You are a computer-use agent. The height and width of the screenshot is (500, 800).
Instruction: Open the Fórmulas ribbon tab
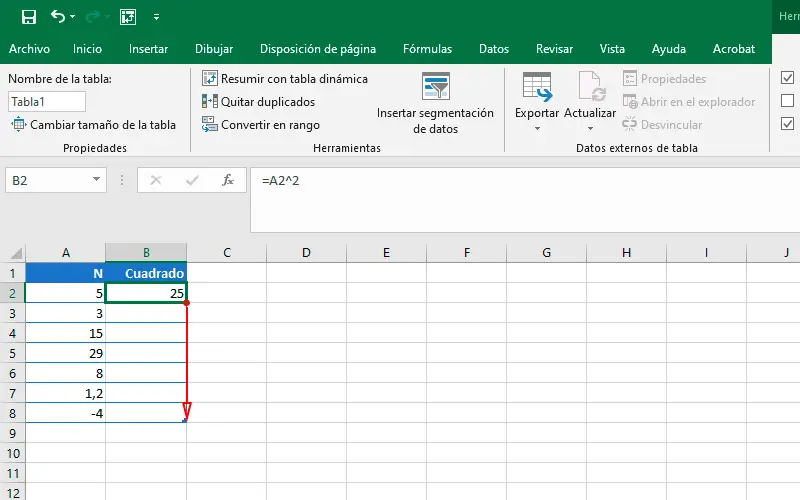[427, 48]
